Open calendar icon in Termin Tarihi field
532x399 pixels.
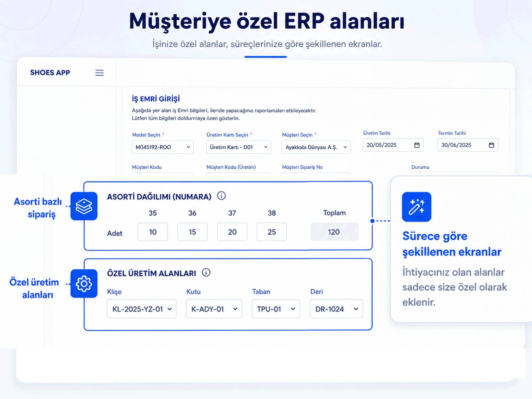pyautogui.click(x=491, y=145)
